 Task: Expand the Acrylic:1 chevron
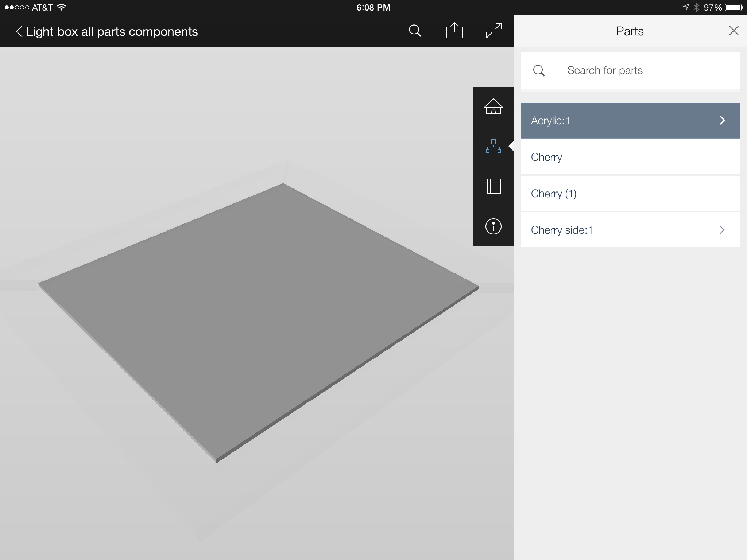722,121
